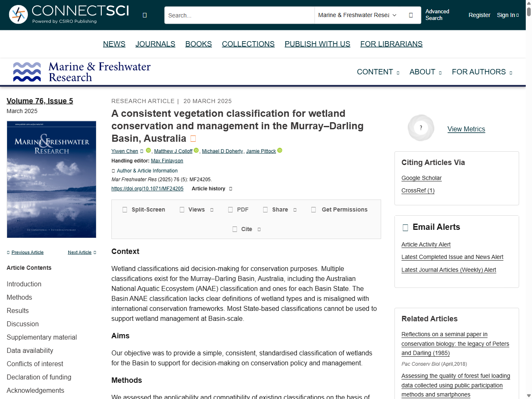The width and height of the screenshot is (532, 399).
Task: Click the journal cover thumbnail
Action: [x=52, y=180]
